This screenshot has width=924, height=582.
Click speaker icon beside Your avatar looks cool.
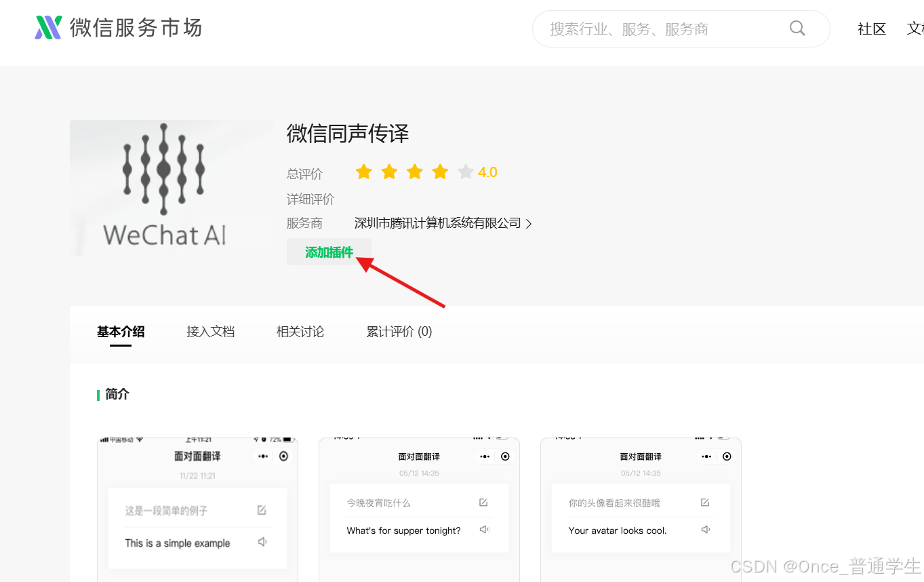click(x=706, y=530)
